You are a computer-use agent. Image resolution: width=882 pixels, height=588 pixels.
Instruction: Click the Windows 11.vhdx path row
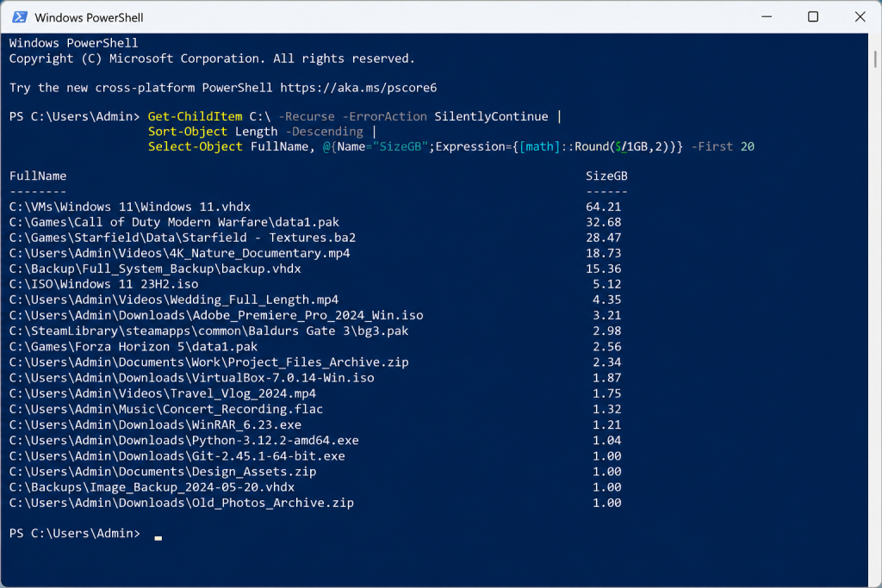pyautogui.click(x=130, y=207)
